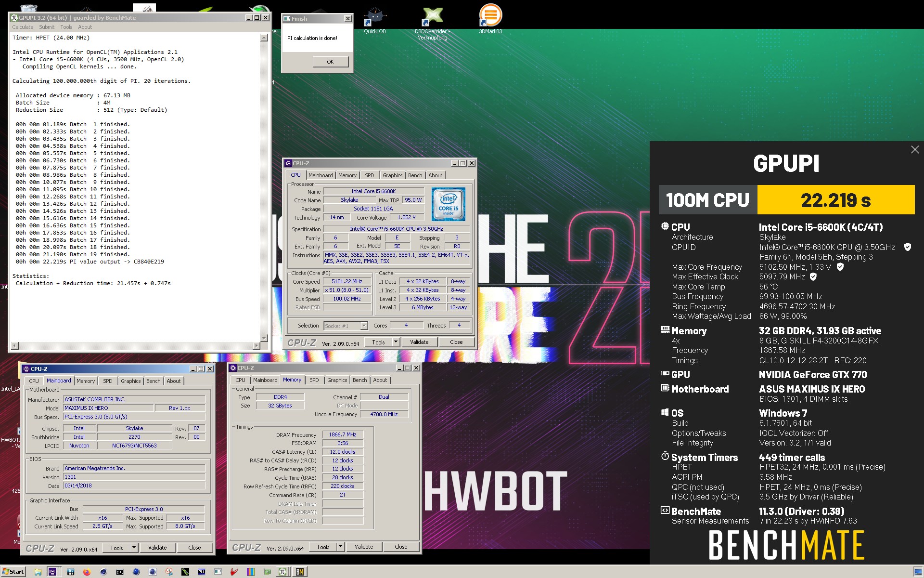This screenshot has width=924, height=578.
Task: Open Windows Explorer folder from taskbar
Action: point(38,572)
